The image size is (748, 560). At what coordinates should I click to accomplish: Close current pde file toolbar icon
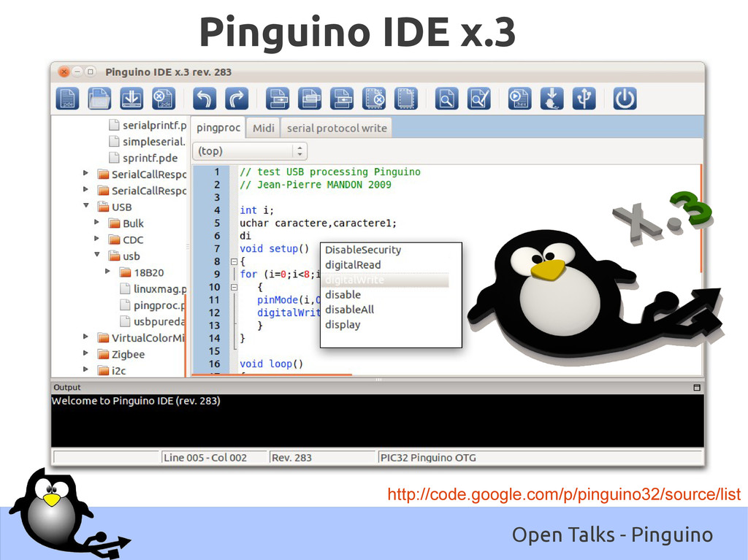point(164,99)
